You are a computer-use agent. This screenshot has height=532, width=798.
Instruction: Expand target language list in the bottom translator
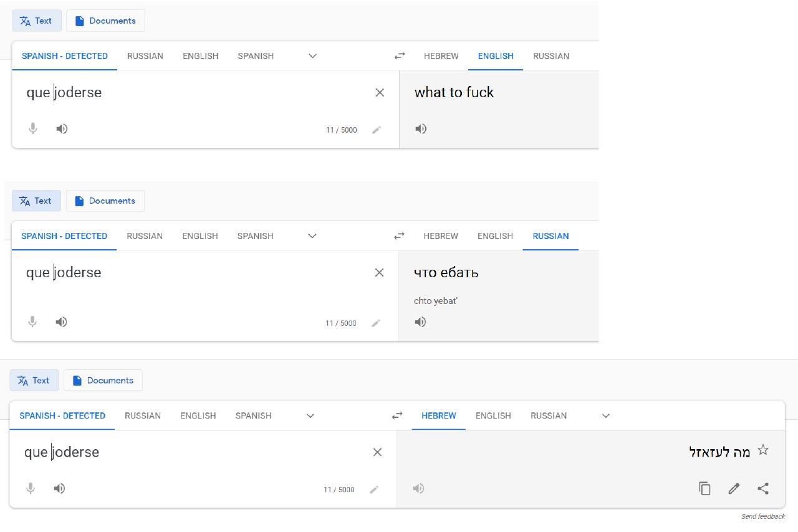point(605,416)
